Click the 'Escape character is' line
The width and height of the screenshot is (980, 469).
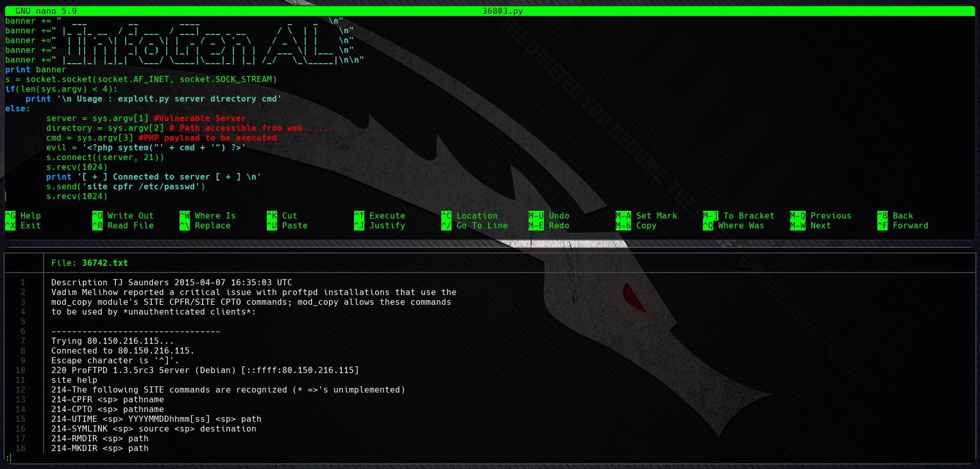pos(115,360)
